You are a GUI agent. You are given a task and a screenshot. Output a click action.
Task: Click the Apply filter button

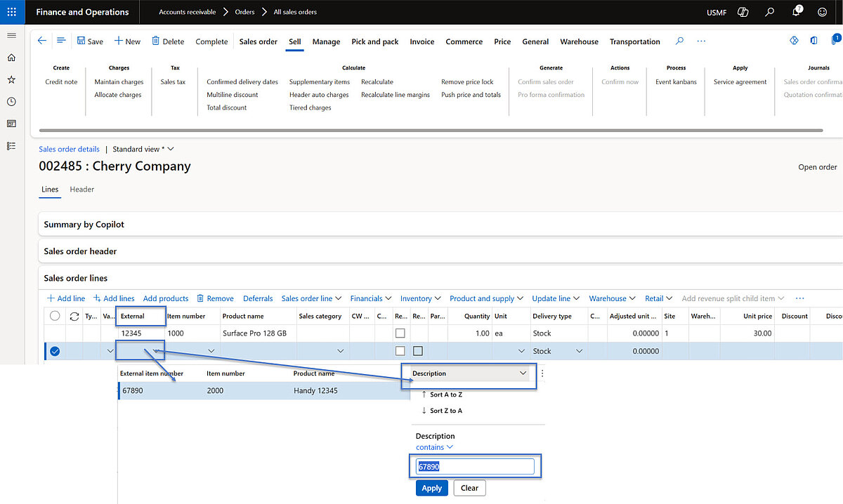[x=431, y=488]
